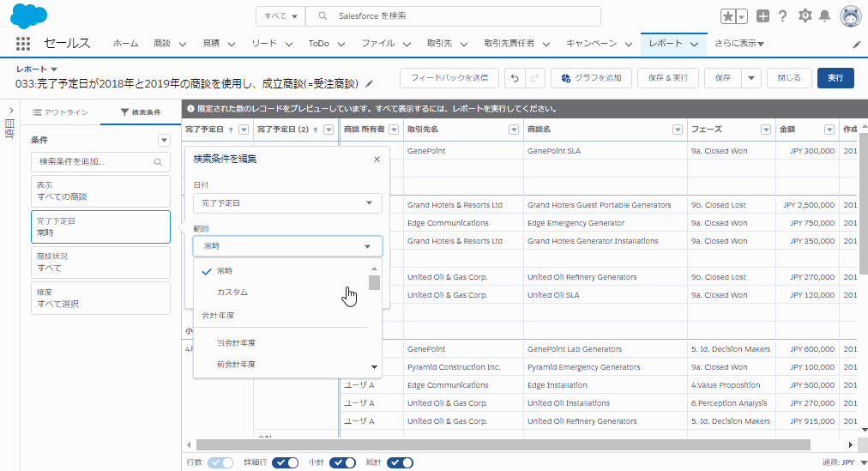The height and width of the screenshot is (471, 868).
Task: Open the レポート title dropdown arrow
Action: pyautogui.click(x=54, y=69)
